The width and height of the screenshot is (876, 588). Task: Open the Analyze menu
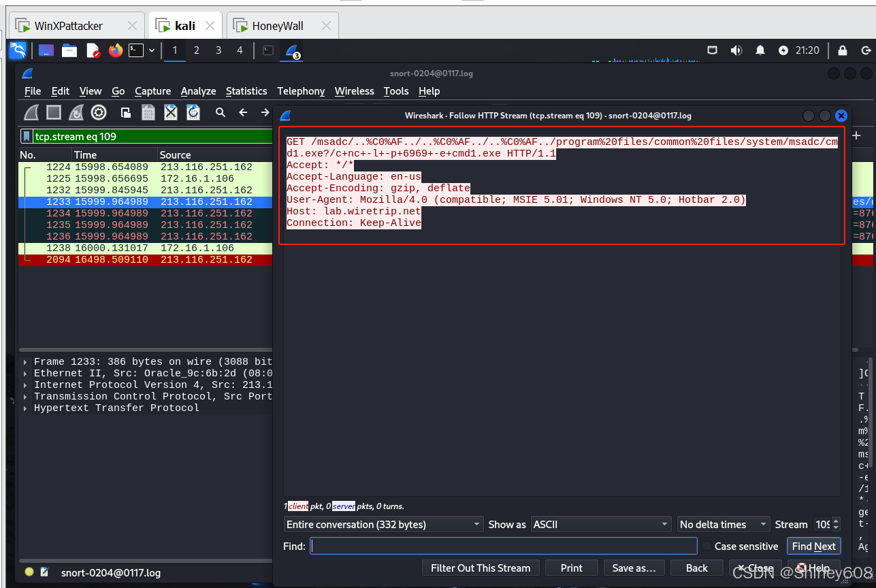coord(199,91)
